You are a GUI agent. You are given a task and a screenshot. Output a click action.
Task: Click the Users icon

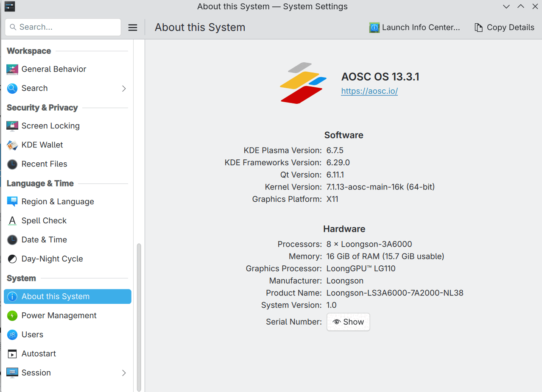[12, 335]
